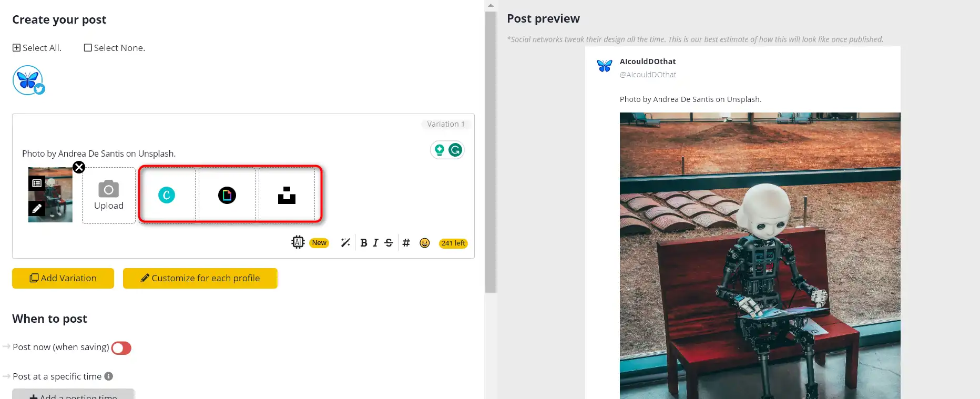This screenshot has width=980, height=399.
Task: Click the black circular document icon
Action: pyautogui.click(x=227, y=195)
